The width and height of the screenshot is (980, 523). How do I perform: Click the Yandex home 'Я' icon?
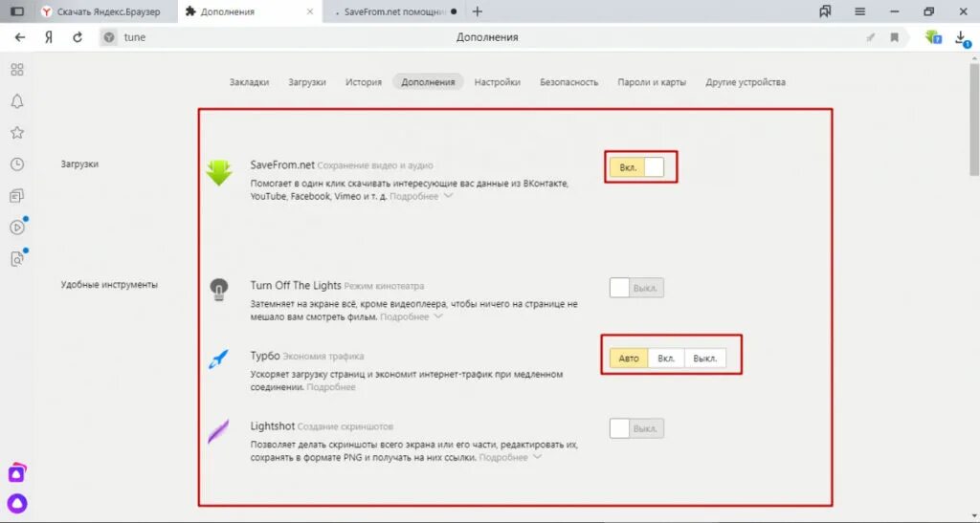tap(49, 37)
